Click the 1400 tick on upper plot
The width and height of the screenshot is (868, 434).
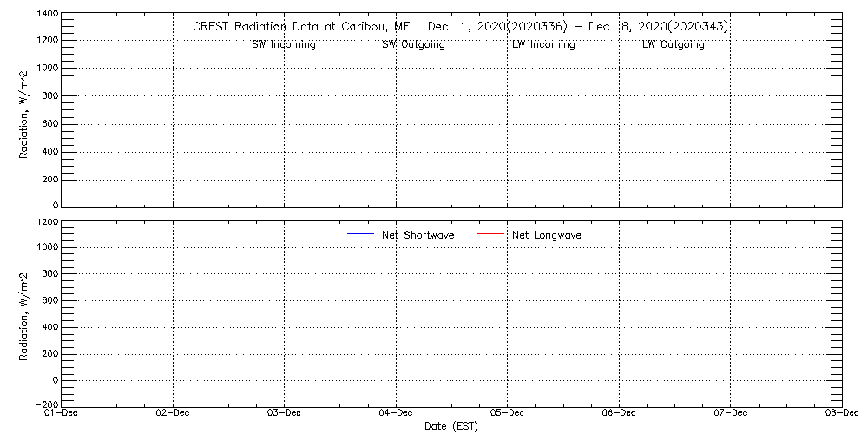tap(48, 15)
